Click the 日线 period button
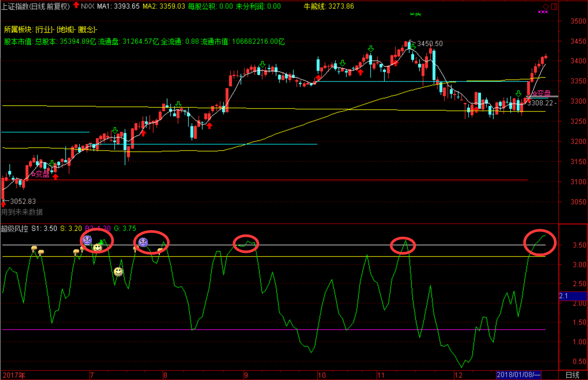Viewport: 588px width, 380px height. (572, 375)
